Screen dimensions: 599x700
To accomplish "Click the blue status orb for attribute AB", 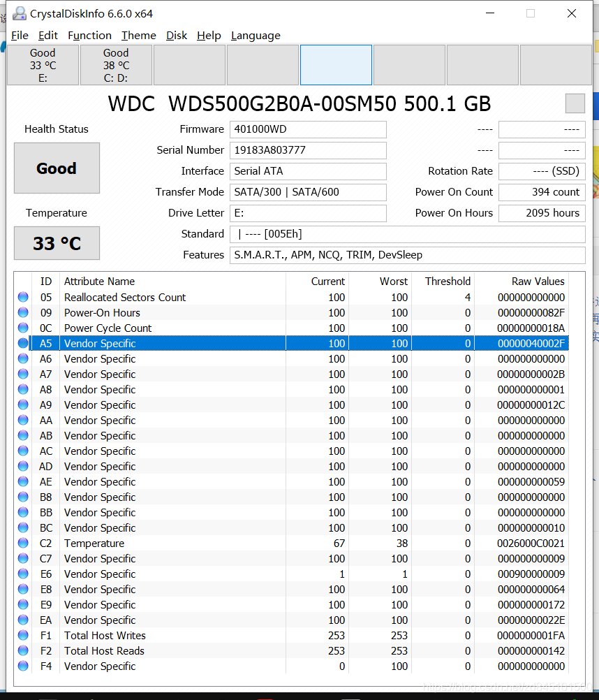I will pos(23,435).
